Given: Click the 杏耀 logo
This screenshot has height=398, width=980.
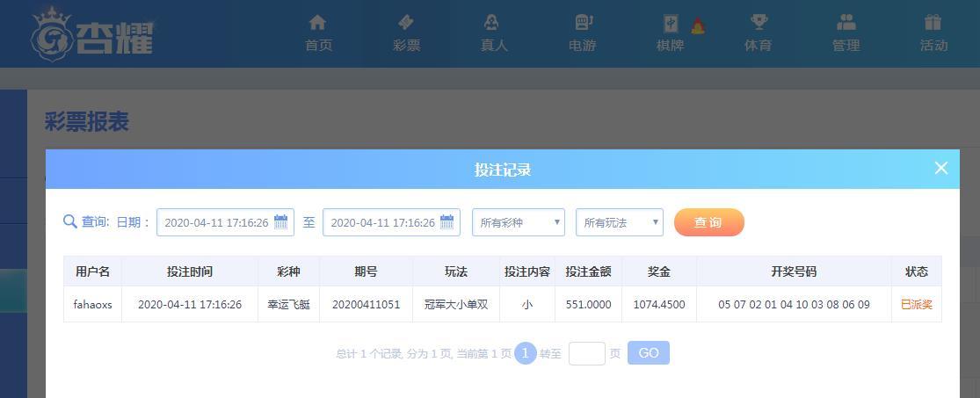Looking at the screenshot, I should tap(92, 34).
